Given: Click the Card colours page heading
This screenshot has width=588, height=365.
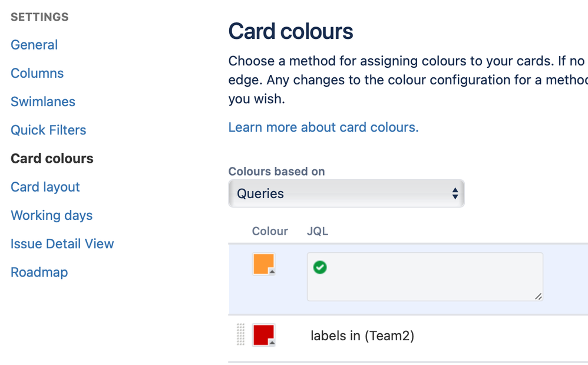Looking at the screenshot, I should [290, 31].
